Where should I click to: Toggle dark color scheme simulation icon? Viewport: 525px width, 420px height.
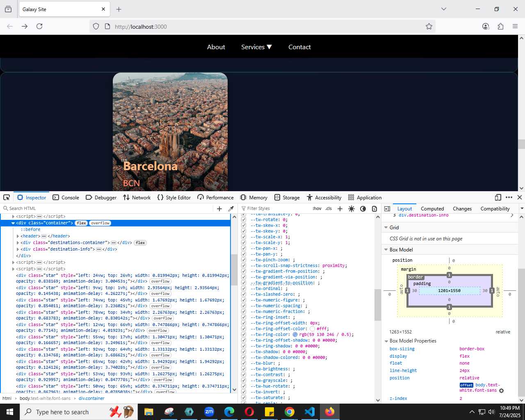point(363,208)
